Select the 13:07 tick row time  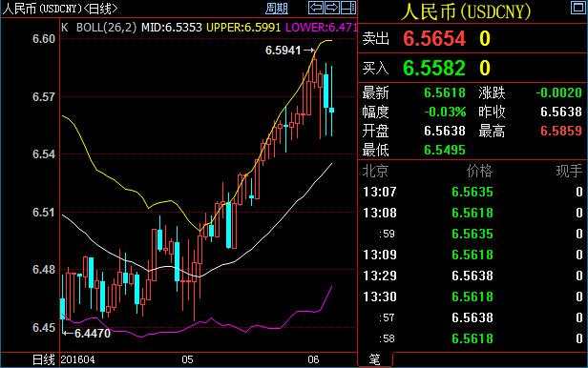coord(380,192)
